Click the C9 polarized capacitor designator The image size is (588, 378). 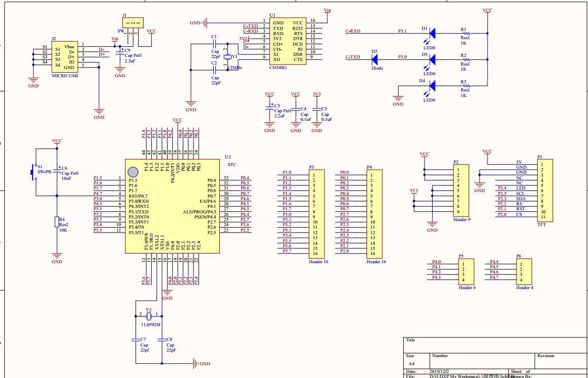tap(127, 50)
